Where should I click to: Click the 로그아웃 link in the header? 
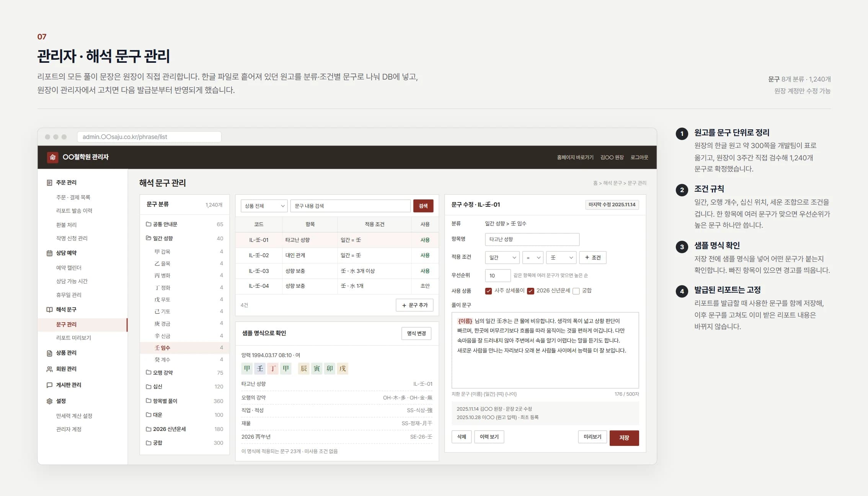(x=640, y=157)
